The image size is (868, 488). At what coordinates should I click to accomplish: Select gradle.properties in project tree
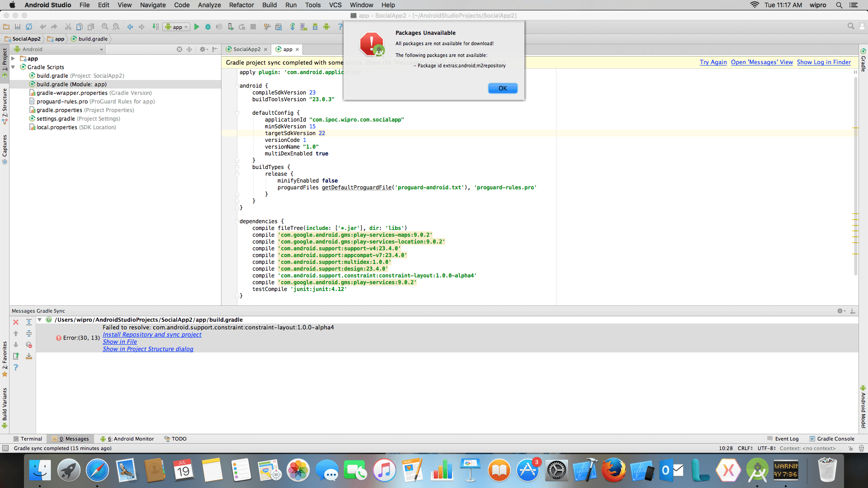[x=81, y=110]
